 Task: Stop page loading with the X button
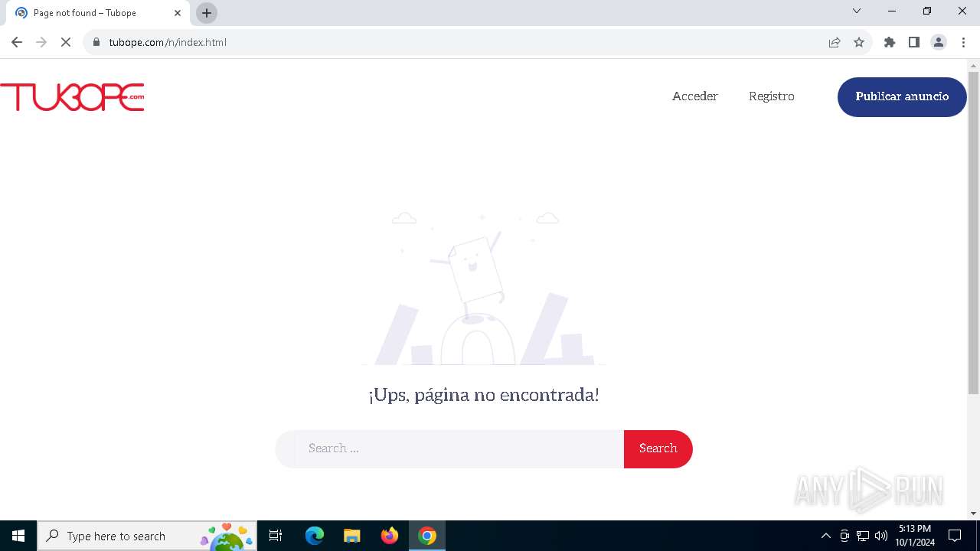tap(66, 42)
